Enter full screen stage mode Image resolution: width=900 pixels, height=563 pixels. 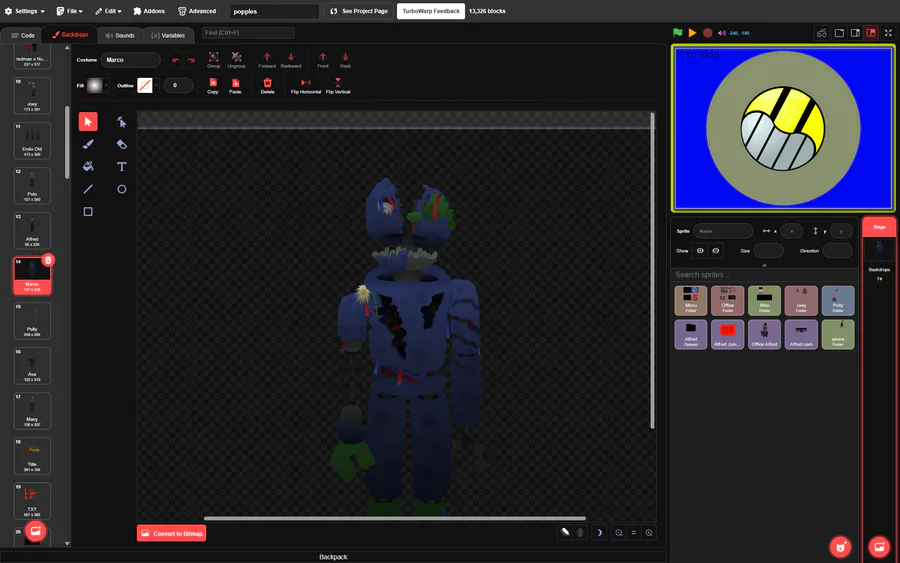coord(889,33)
